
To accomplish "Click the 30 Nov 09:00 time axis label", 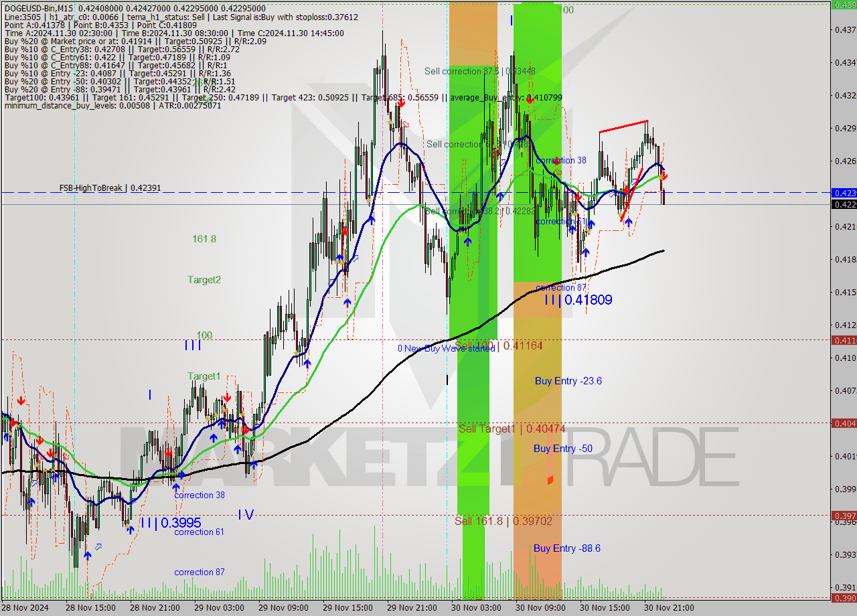I will click(x=540, y=608).
